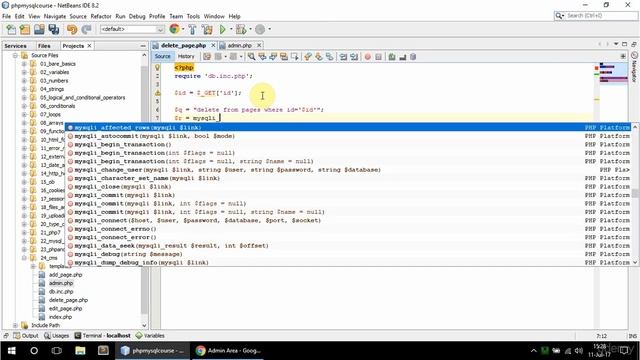Click the Shift Line Left icon
The image size is (640, 360).
(343, 57)
